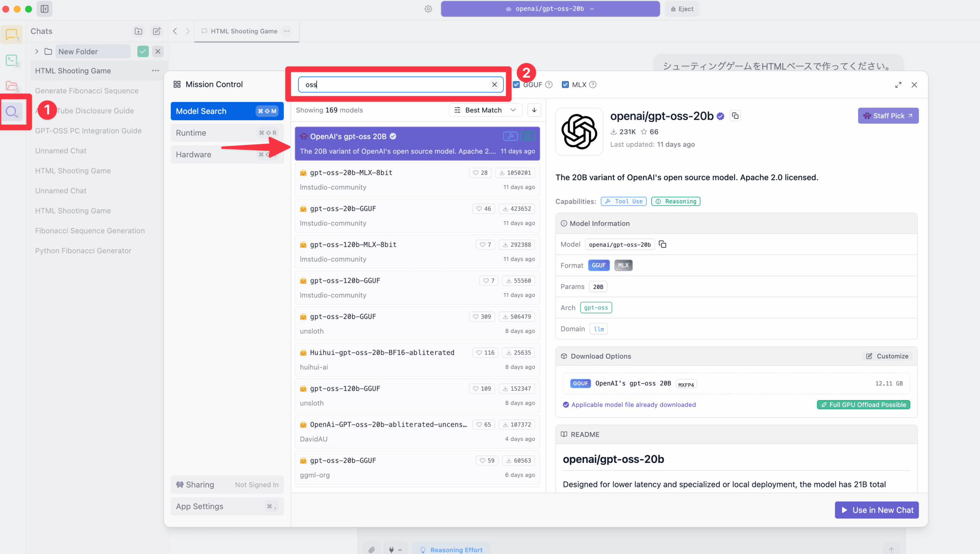The width and height of the screenshot is (980, 554).
Task: Open the settings gear near model selector
Action: pos(428,9)
